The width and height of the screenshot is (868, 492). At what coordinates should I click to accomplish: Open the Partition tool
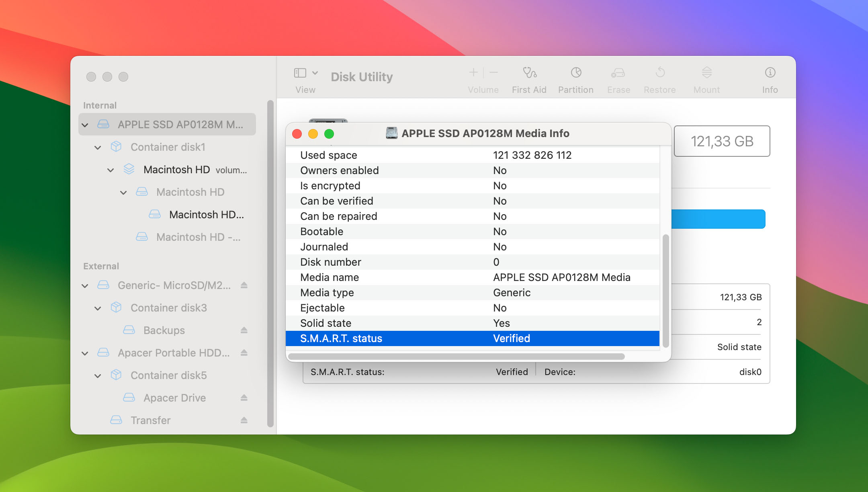[576, 73]
